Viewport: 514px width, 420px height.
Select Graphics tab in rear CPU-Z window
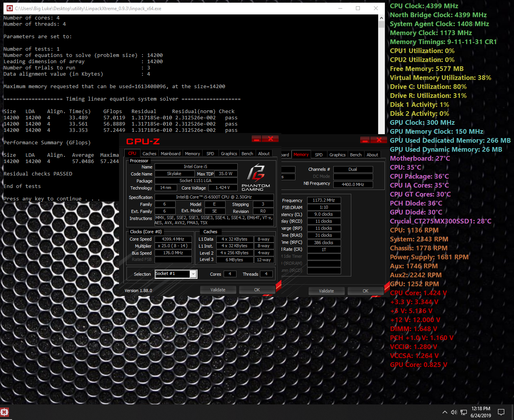[x=337, y=155]
